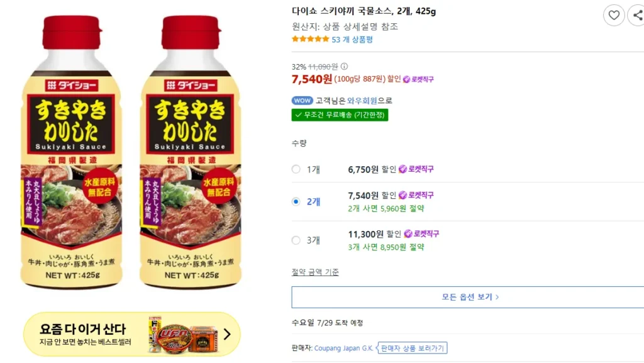Image resolution: width=644 pixels, height=363 pixels.
Task: Click the WOW membership badge
Action: (303, 101)
